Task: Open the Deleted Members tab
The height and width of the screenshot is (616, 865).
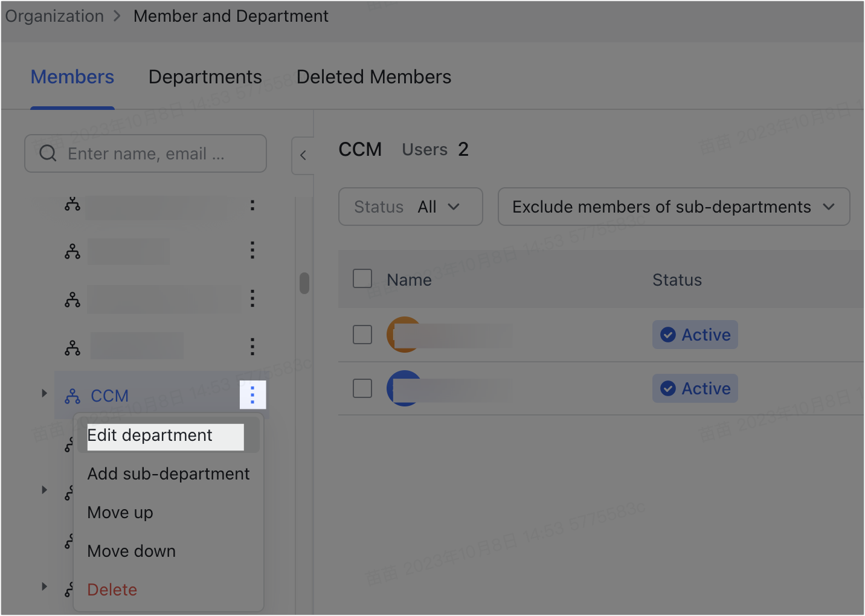Action: point(373,77)
